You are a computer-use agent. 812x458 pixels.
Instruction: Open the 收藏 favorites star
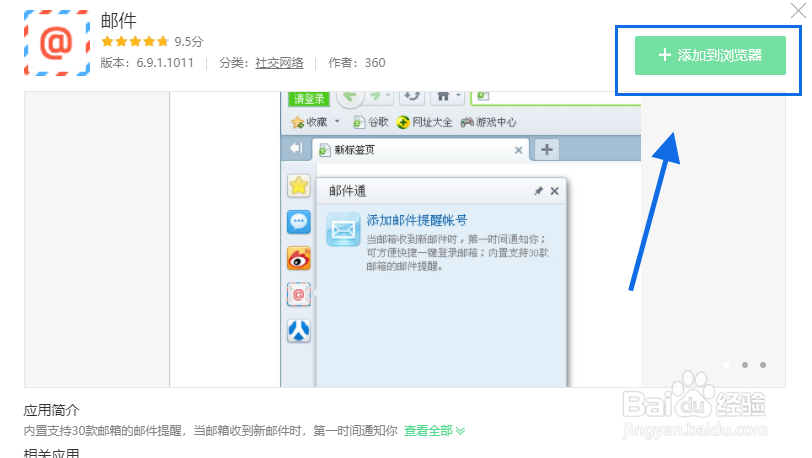[x=298, y=122]
